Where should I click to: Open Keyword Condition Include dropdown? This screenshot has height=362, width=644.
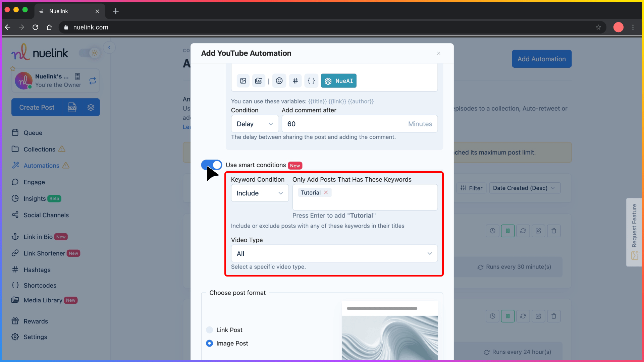pos(260,193)
